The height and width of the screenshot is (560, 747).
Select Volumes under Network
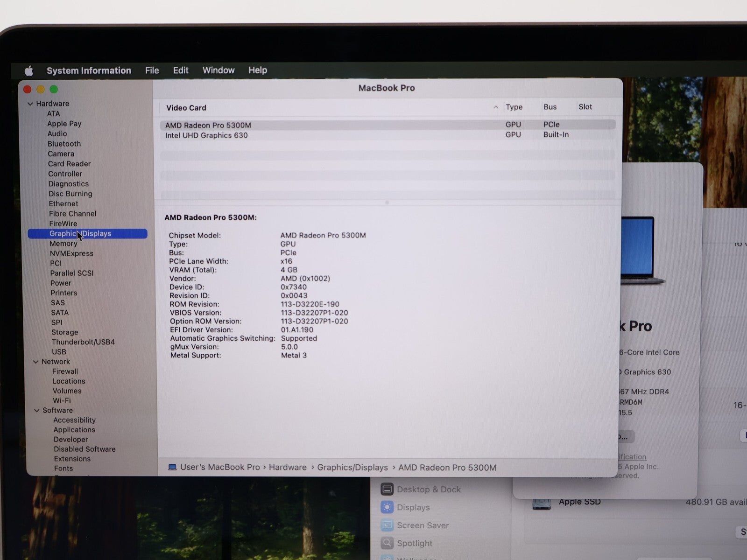click(x=67, y=391)
